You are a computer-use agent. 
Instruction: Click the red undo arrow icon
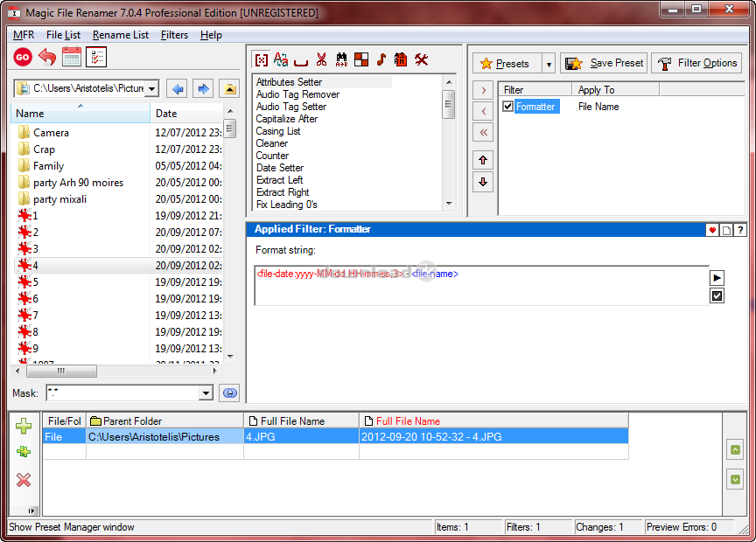47,59
